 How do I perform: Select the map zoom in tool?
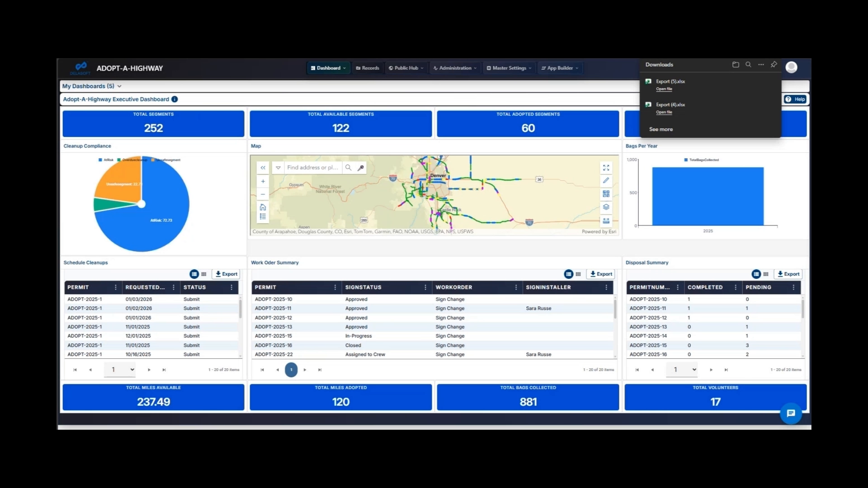263,181
